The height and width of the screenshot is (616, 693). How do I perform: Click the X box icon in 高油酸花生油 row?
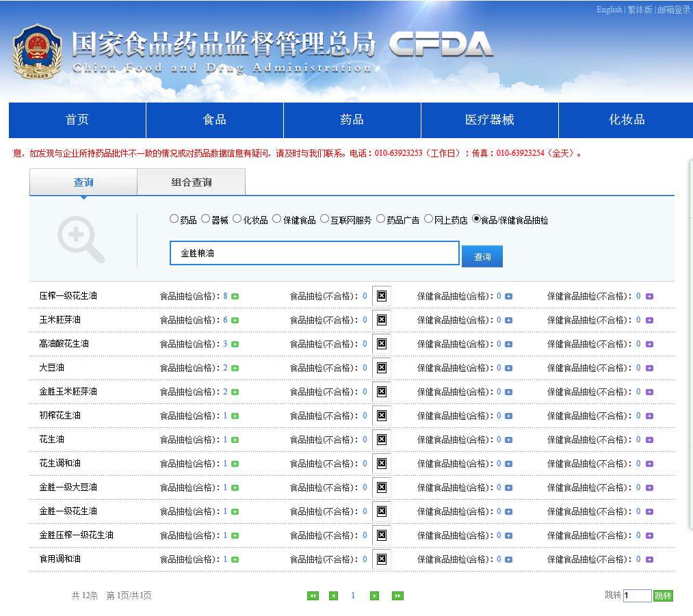coord(382,343)
